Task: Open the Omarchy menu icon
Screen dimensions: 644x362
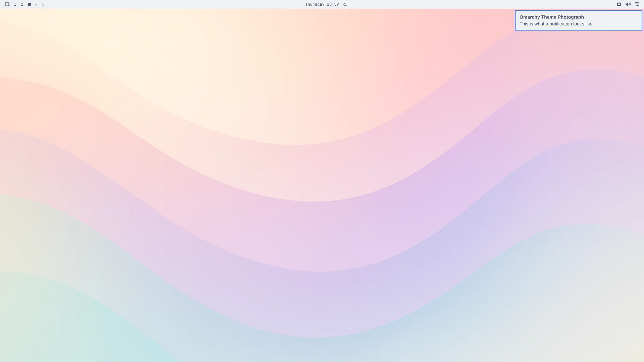Action: (7, 4)
